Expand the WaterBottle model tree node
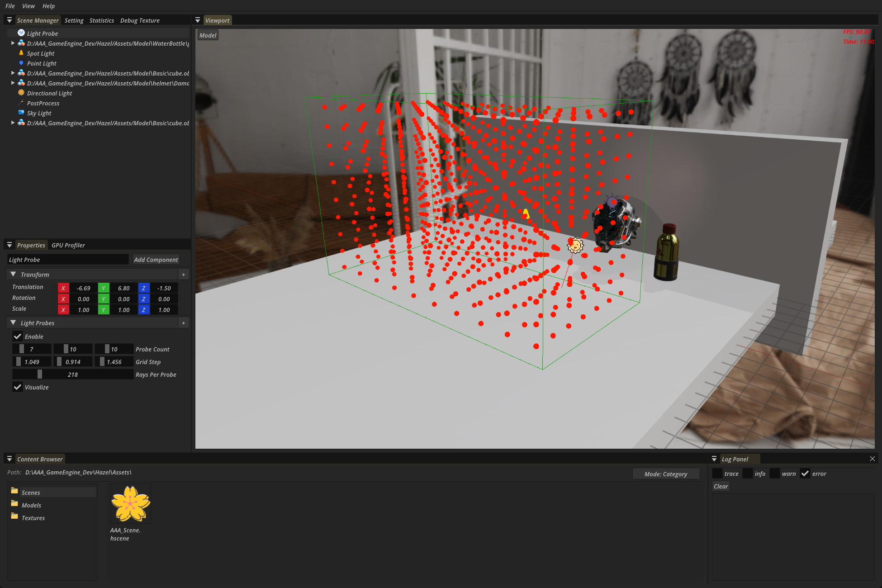 pos(13,43)
